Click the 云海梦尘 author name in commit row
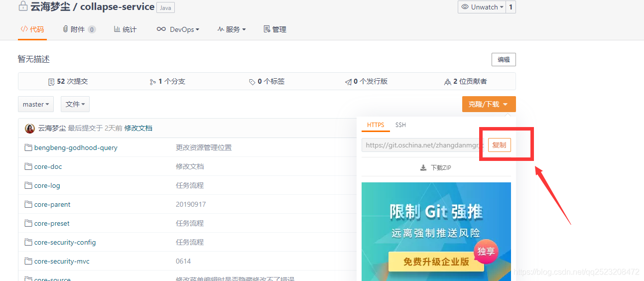The width and height of the screenshot is (644, 281). (52, 128)
